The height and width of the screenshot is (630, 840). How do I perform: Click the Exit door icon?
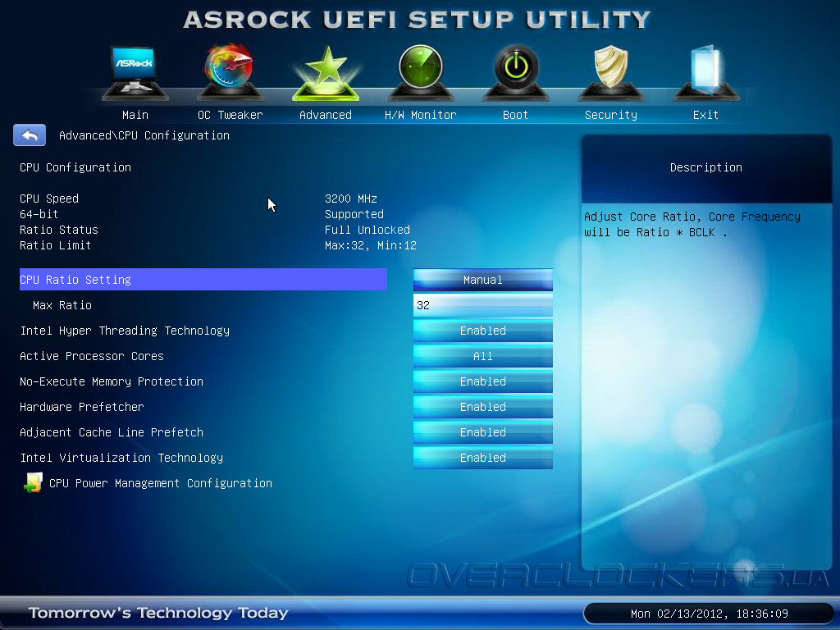click(705, 73)
